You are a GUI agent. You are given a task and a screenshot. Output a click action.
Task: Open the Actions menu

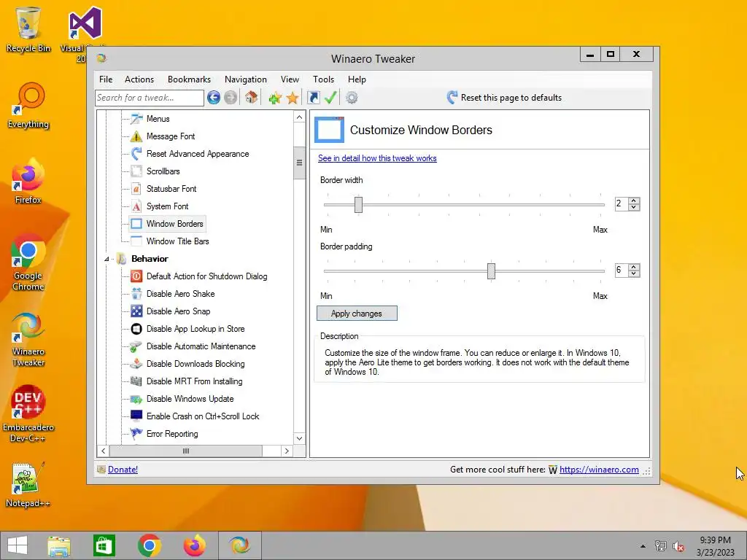click(139, 79)
